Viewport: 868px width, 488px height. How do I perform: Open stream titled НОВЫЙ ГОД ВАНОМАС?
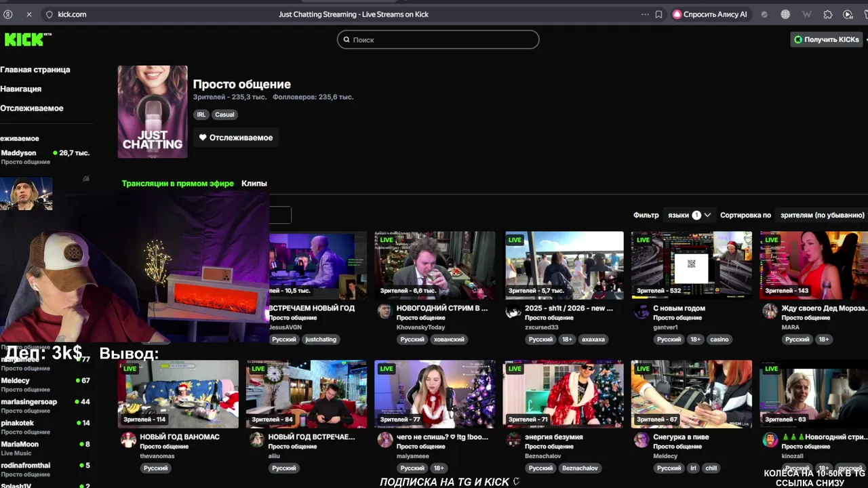pos(180,437)
